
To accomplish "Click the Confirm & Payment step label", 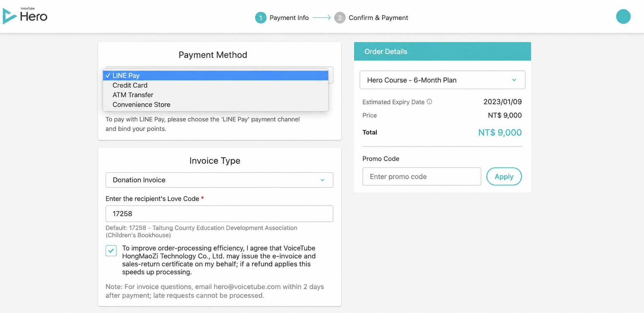I will [x=378, y=18].
